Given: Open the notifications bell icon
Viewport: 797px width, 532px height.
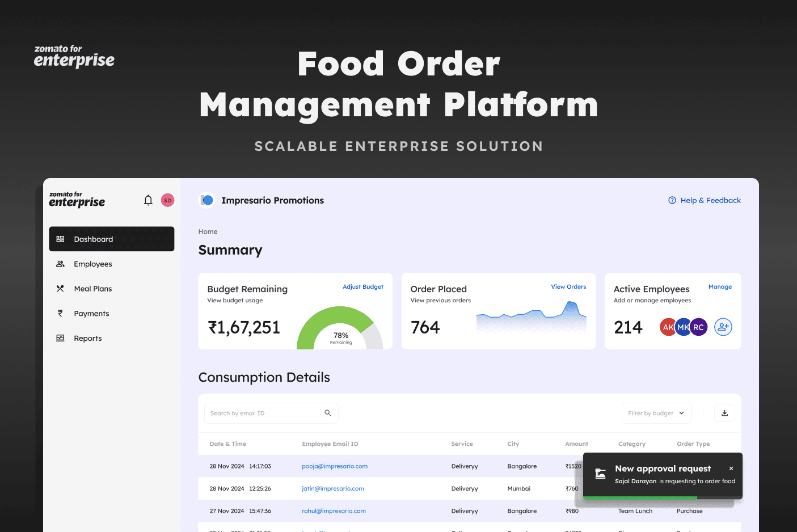Looking at the screenshot, I should 148,200.
